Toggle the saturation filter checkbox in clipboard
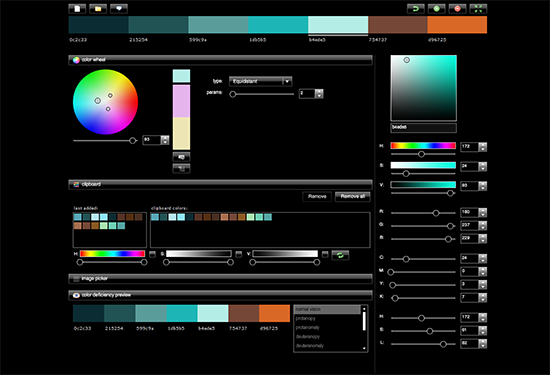Image resolution: width=550 pixels, height=375 pixels. pyautogui.click(x=239, y=254)
